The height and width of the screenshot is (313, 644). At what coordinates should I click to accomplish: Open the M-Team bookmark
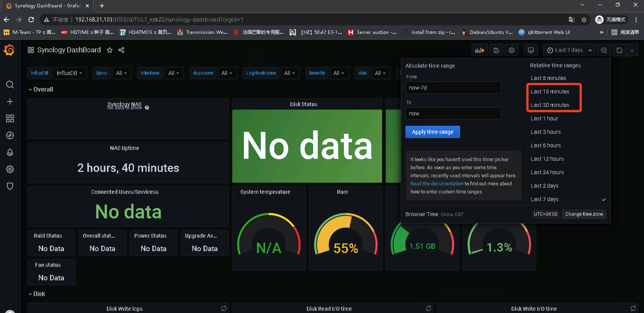pyautogui.click(x=29, y=32)
